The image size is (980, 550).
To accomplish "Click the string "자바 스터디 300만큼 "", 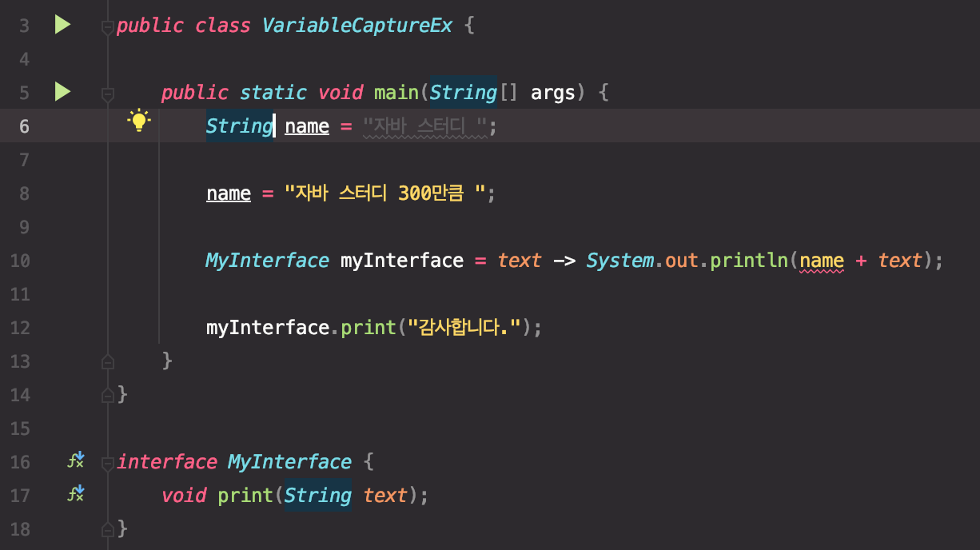I will [385, 193].
